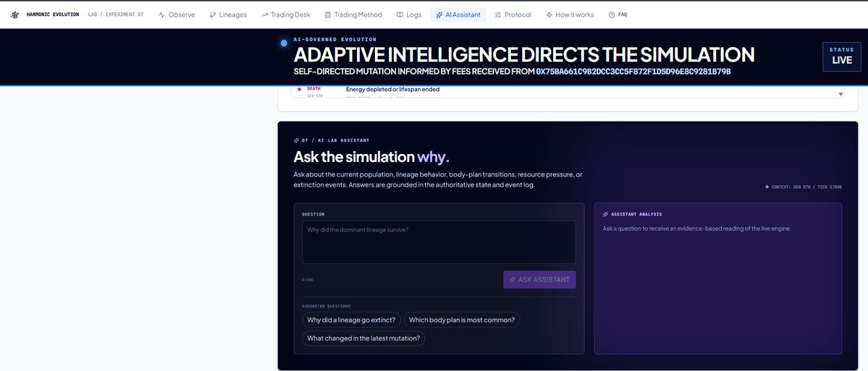Image resolution: width=868 pixels, height=371 pixels.
Task: Click the Assistant Analysis placeholder text
Action: point(697,229)
